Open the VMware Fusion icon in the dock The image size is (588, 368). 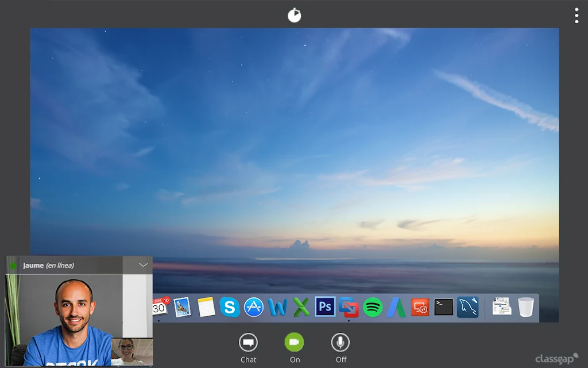[x=349, y=307]
